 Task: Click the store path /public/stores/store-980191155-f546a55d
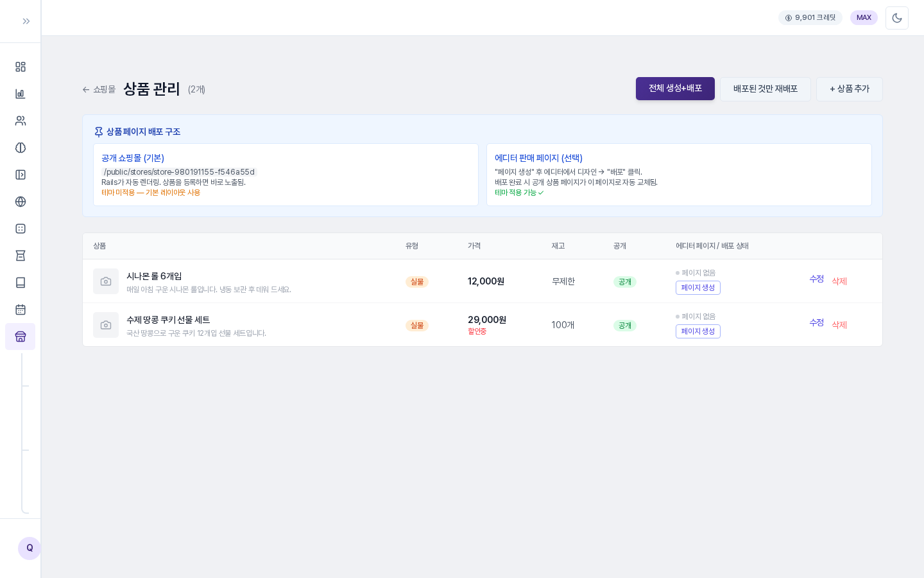coord(179,172)
